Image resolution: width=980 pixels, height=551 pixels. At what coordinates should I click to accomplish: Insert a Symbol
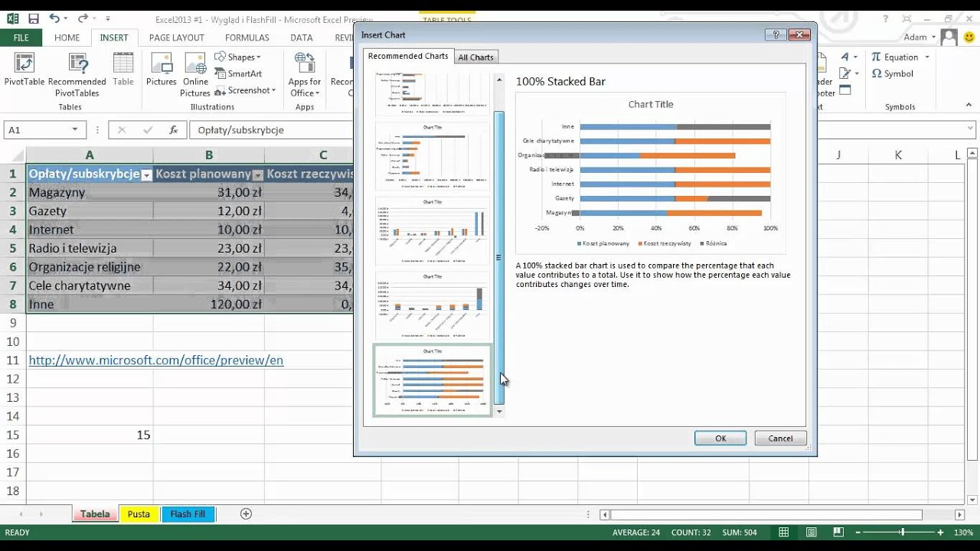pos(893,73)
